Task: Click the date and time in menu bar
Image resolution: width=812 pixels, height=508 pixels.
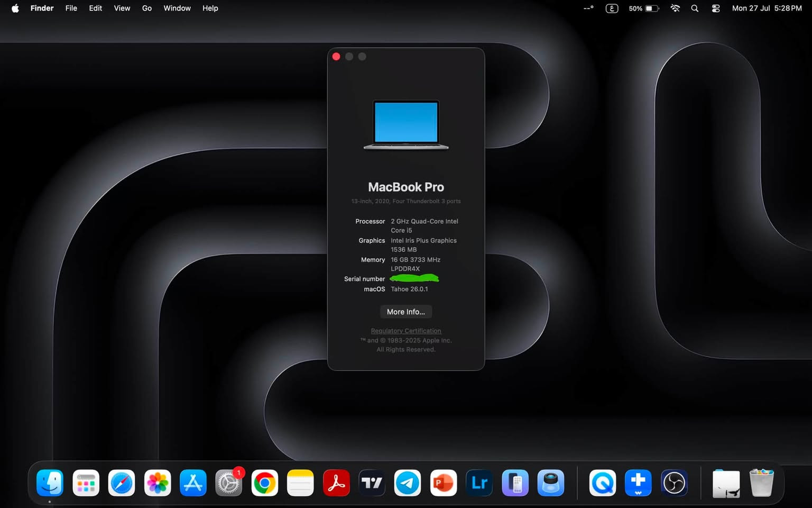Action: 767,8
